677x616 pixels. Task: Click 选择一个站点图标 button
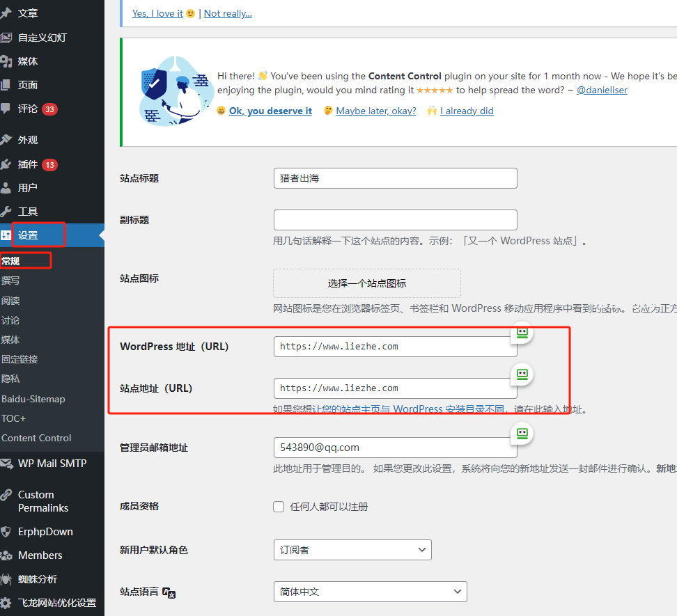367,283
